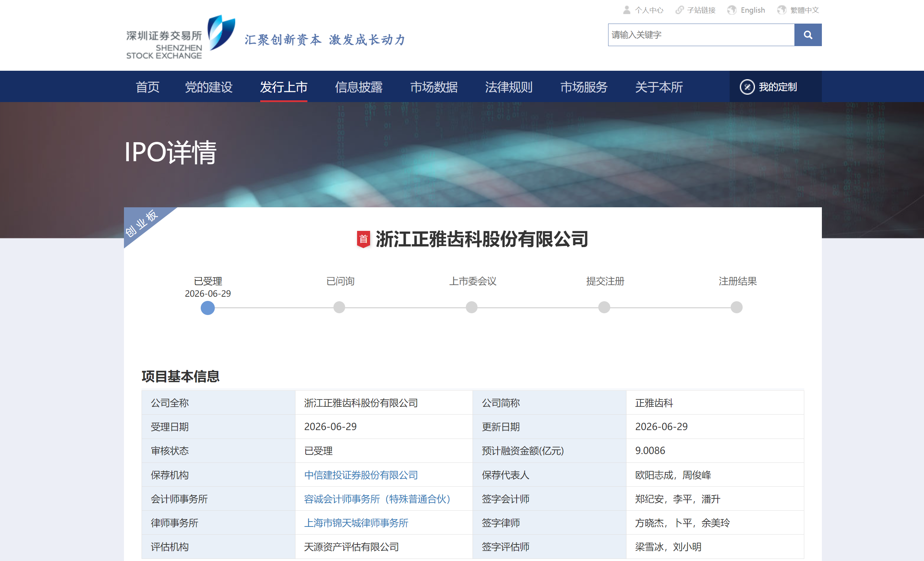
Task: Click the 郑纪安, 李平, 潘升 accountants cell
Action: click(715, 499)
